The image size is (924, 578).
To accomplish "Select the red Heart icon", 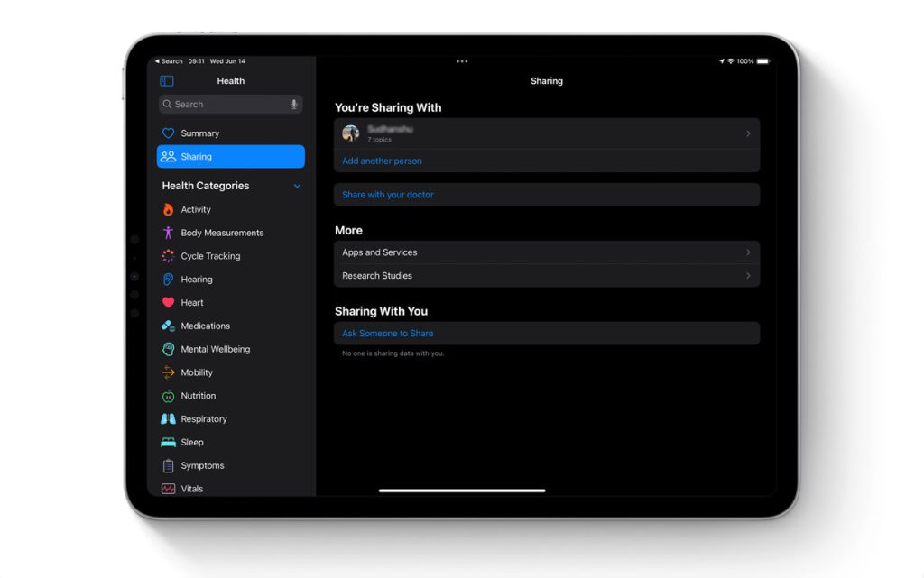I will 168,303.
